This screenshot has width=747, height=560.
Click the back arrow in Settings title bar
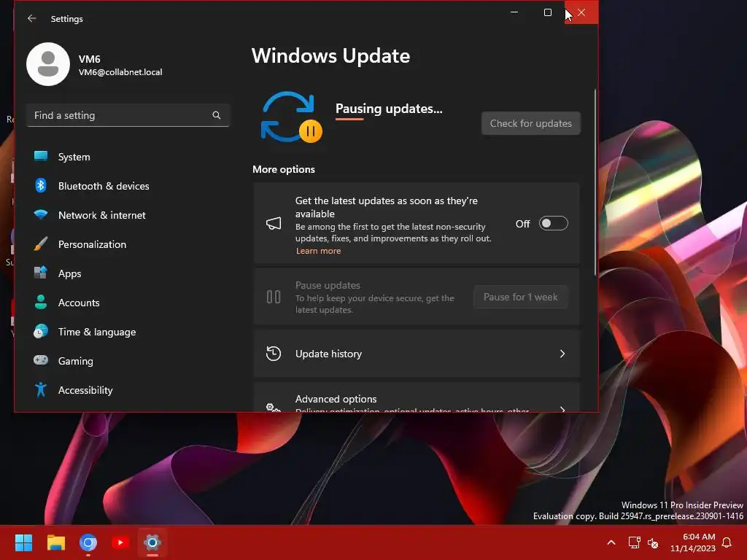(32, 18)
